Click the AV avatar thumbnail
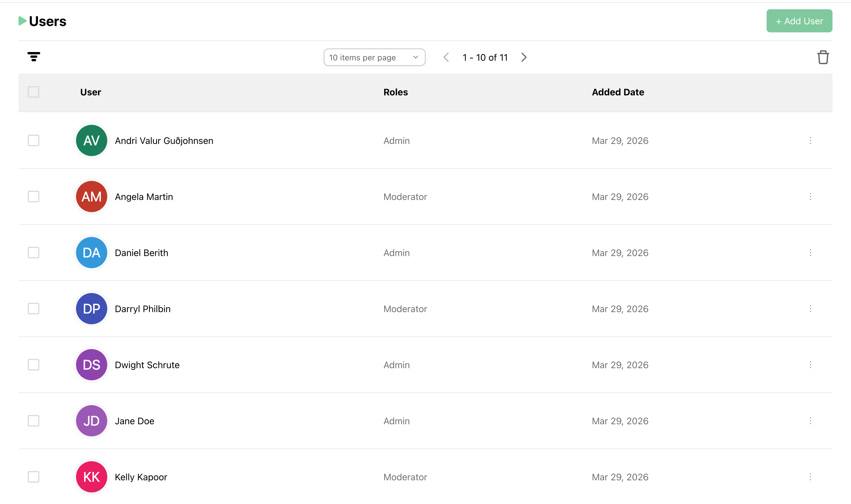 [x=91, y=141]
